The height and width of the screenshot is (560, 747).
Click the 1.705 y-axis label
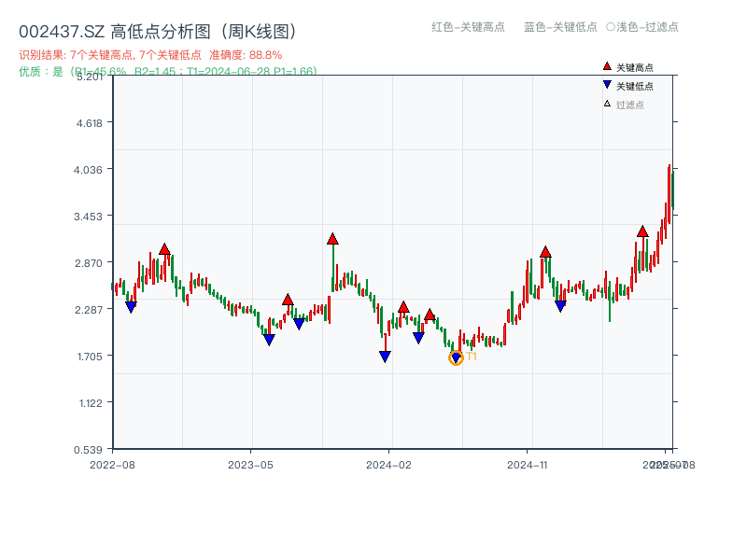90,357
